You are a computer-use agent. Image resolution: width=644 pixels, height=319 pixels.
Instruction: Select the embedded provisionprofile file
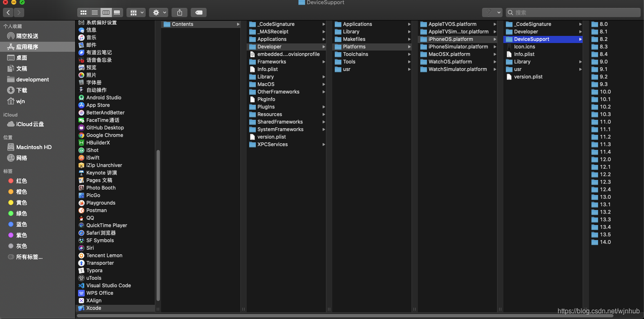pos(286,54)
